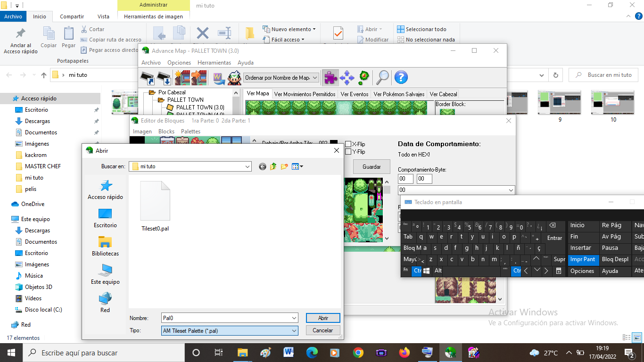Select the Tileset0.pal file
This screenshot has width=644, height=362.
[155, 206]
